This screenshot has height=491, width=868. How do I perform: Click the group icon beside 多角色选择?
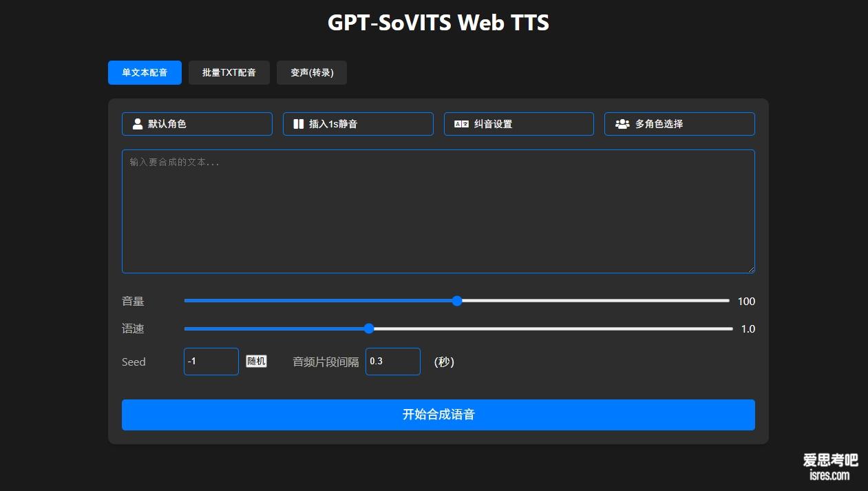622,124
